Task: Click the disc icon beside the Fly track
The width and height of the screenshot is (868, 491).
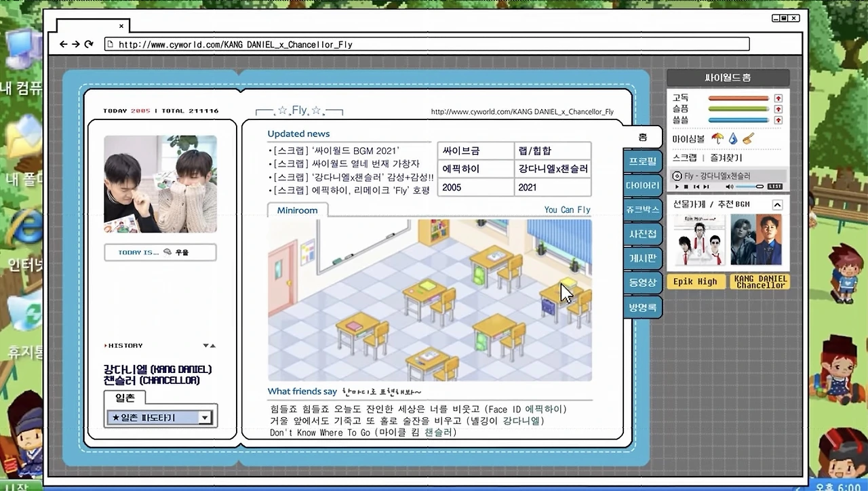Action: click(x=677, y=176)
